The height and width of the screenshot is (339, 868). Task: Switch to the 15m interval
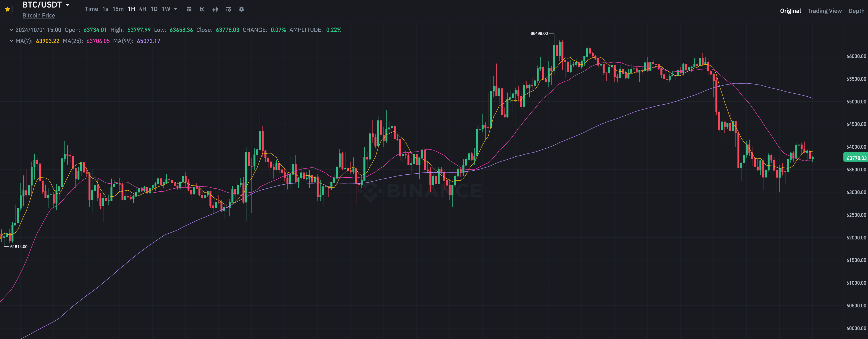pos(118,9)
